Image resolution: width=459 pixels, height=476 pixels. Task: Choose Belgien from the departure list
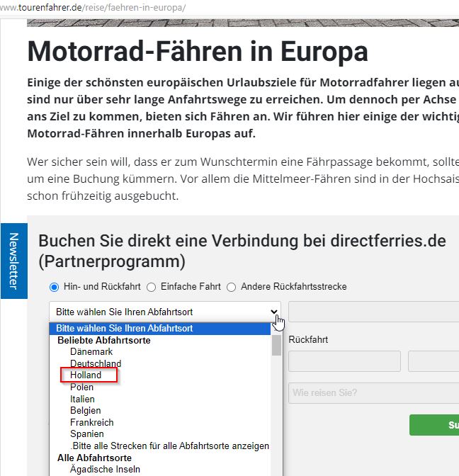[x=85, y=410]
